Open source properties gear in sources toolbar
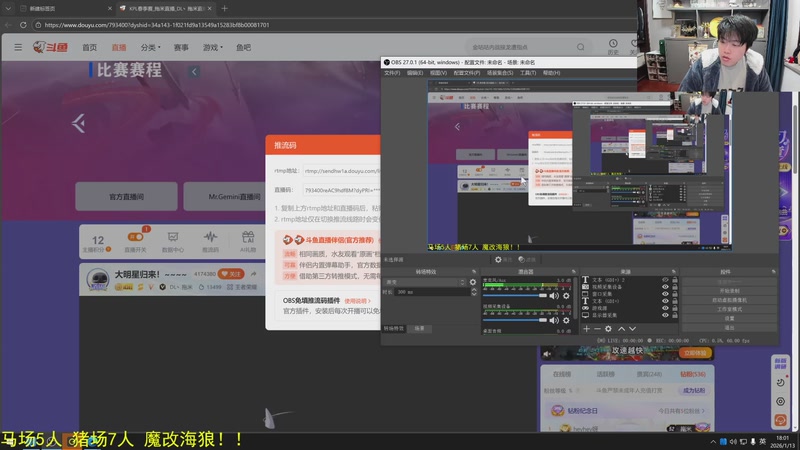The width and height of the screenshot is (800, 450). click(x=608, y=329)
